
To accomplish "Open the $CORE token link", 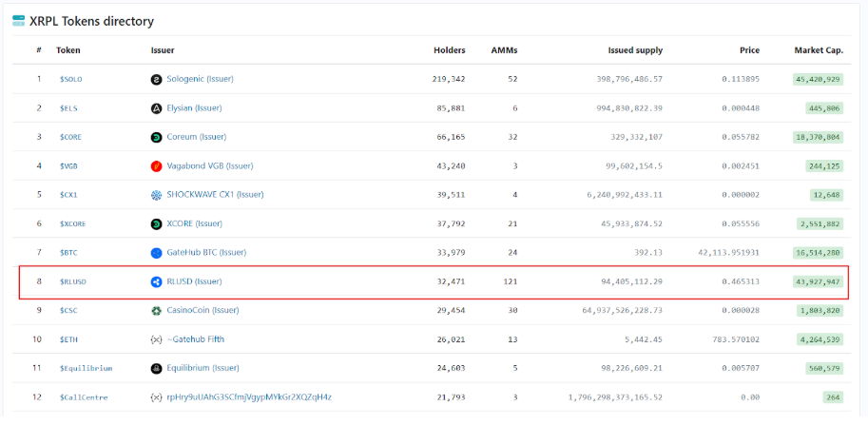I will [71, 137].
